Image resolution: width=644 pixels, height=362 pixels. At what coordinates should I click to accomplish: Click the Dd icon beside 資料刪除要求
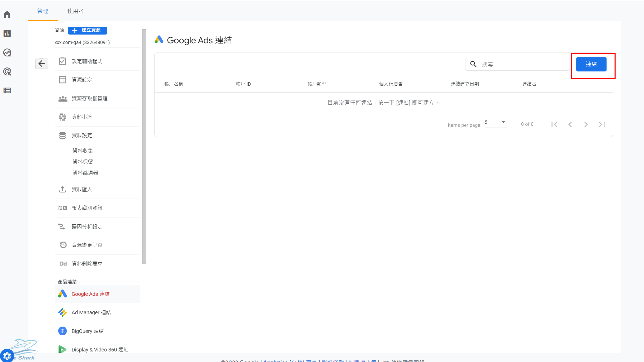[x=63, y=264]
